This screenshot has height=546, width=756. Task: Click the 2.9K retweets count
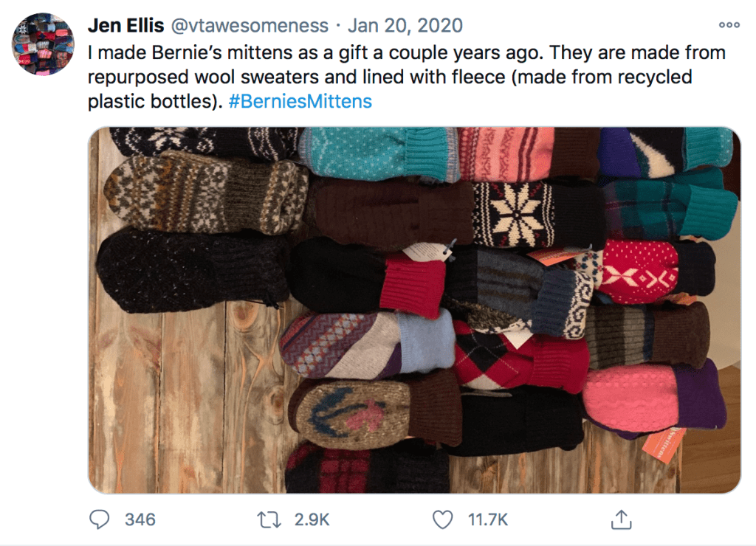click(312, 519)
